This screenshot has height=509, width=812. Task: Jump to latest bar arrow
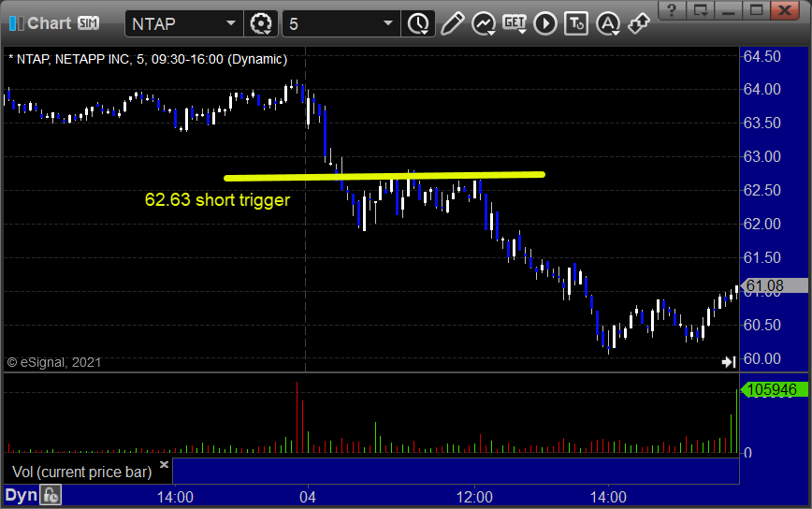pos(729,362)
